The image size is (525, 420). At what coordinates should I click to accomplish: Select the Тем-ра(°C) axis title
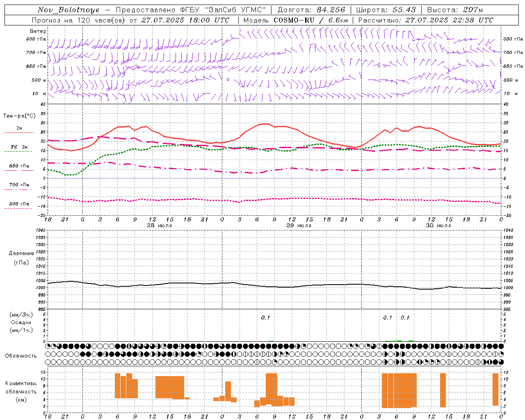click(x=19, y=116)
